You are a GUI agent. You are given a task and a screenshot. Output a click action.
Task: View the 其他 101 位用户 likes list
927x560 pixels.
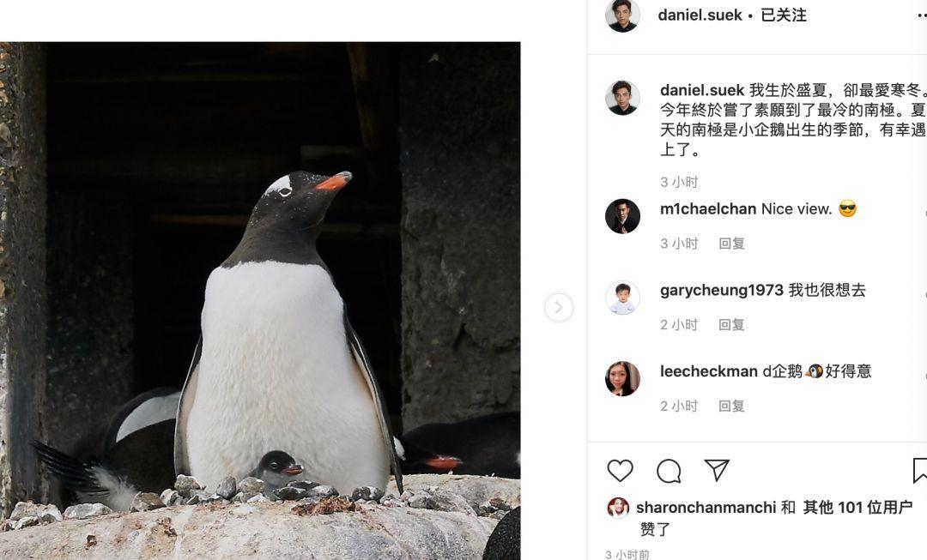pyautogui.click(x=857, y=508)
